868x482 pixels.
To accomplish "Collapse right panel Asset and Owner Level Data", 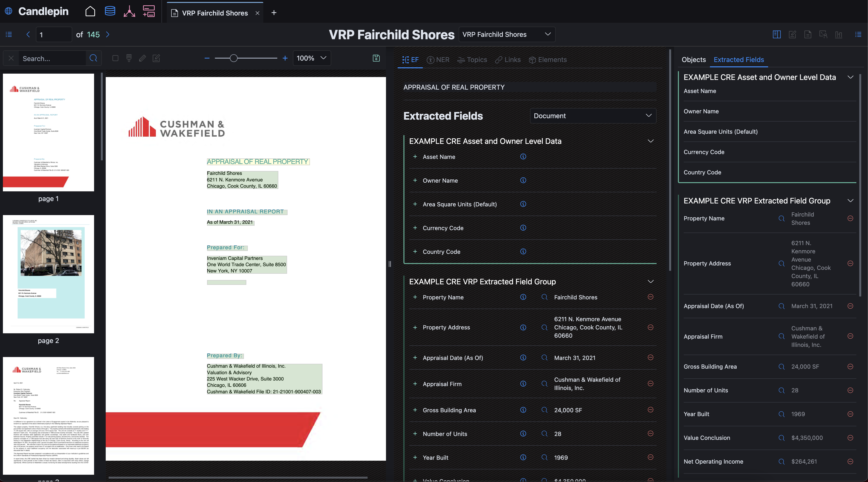I will tap(850, 77).
